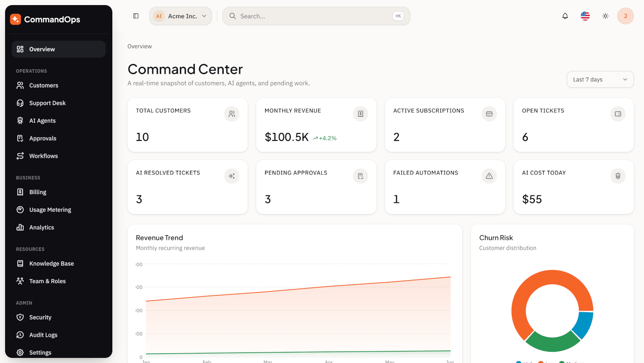Image resolution: width=644 pixels, height=363 pixels.
Task: Click the Open Tickets card icon
Action: 618,114
